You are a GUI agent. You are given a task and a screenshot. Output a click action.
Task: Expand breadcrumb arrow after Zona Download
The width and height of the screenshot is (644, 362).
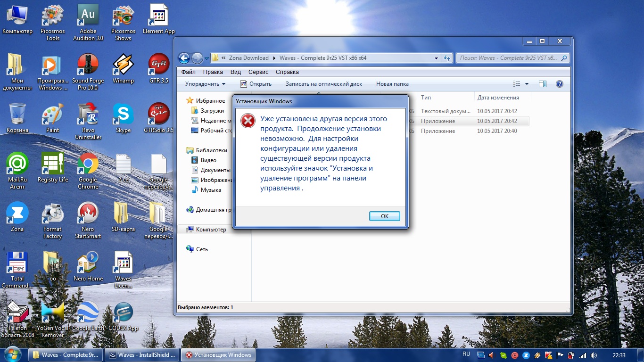(274, 58)
